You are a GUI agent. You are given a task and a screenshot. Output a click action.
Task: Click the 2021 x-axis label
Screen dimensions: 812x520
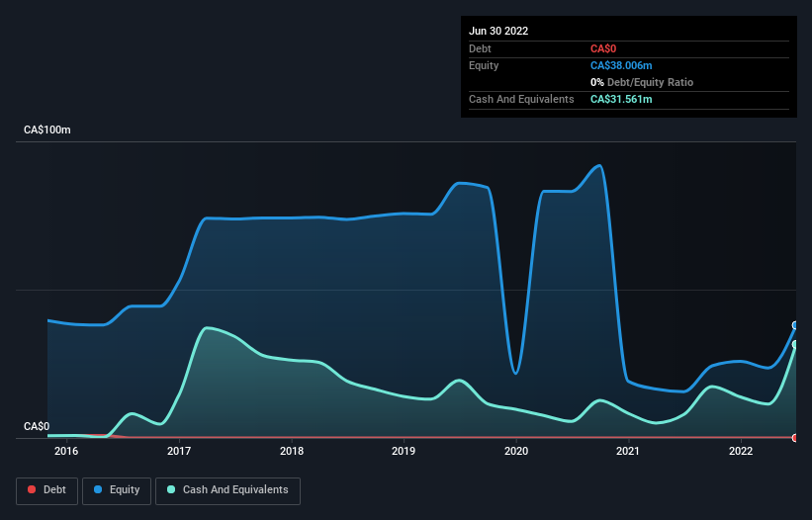pos(628,451)
